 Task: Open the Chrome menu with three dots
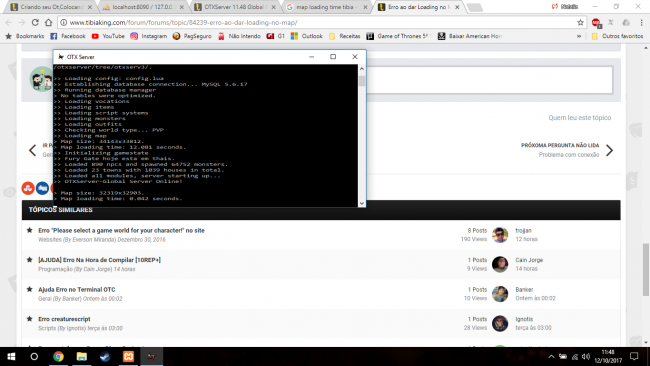(641, 22)
